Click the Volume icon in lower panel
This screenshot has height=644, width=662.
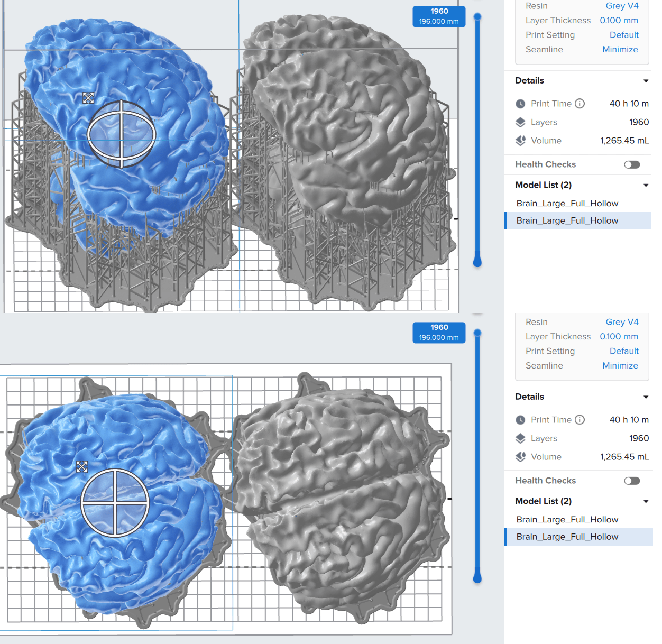coord(520,457)
